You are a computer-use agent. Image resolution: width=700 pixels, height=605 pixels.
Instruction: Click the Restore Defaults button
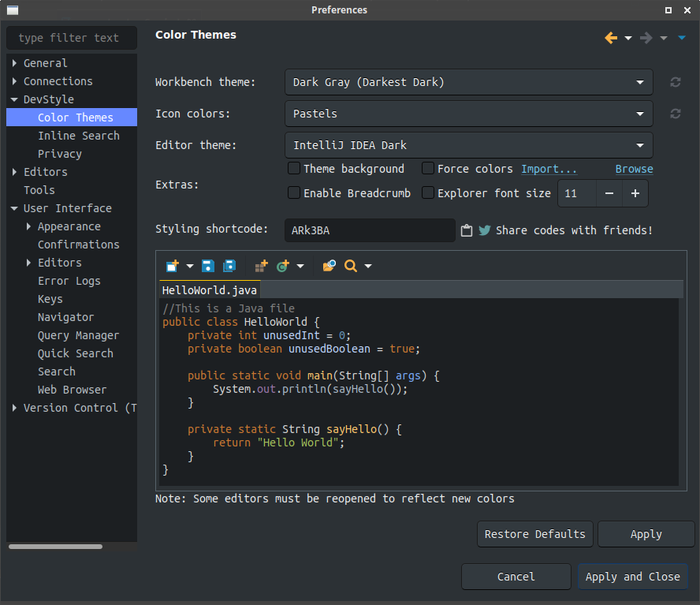(x=534, y=534)
